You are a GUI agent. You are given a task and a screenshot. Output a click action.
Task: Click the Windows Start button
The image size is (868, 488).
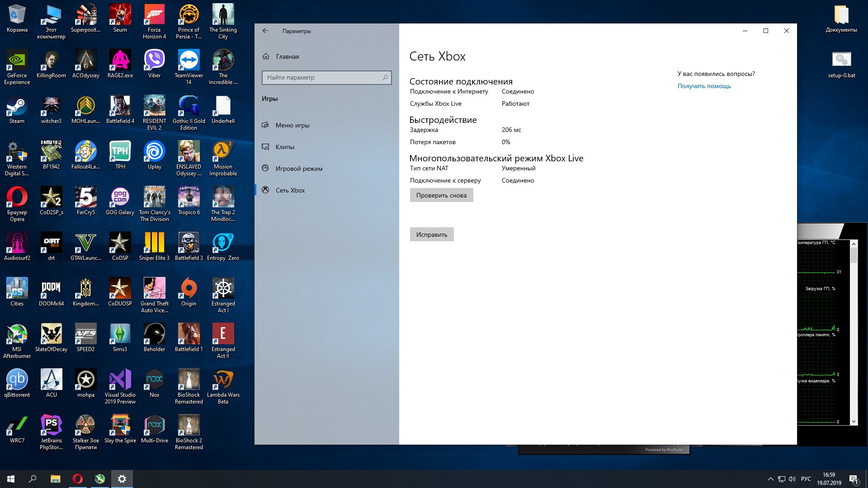click(11, 479)
